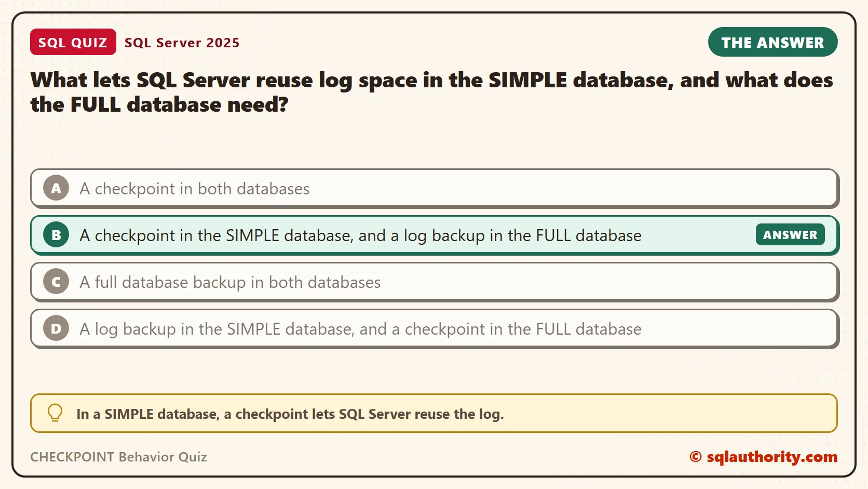Choose the log backup in SIMPLE, checkpoint in FULL option
This screenshot has height=489, width=868.
(435, 328)
